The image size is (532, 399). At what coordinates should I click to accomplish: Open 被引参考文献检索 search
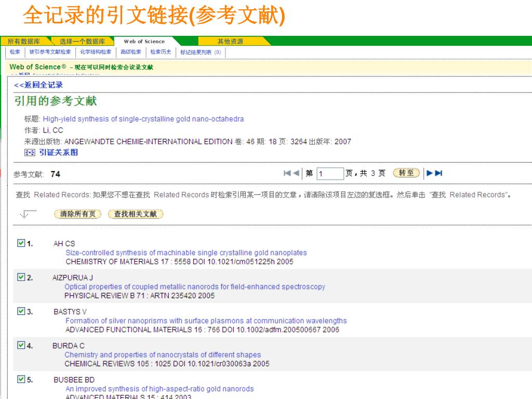click(50, 52)
